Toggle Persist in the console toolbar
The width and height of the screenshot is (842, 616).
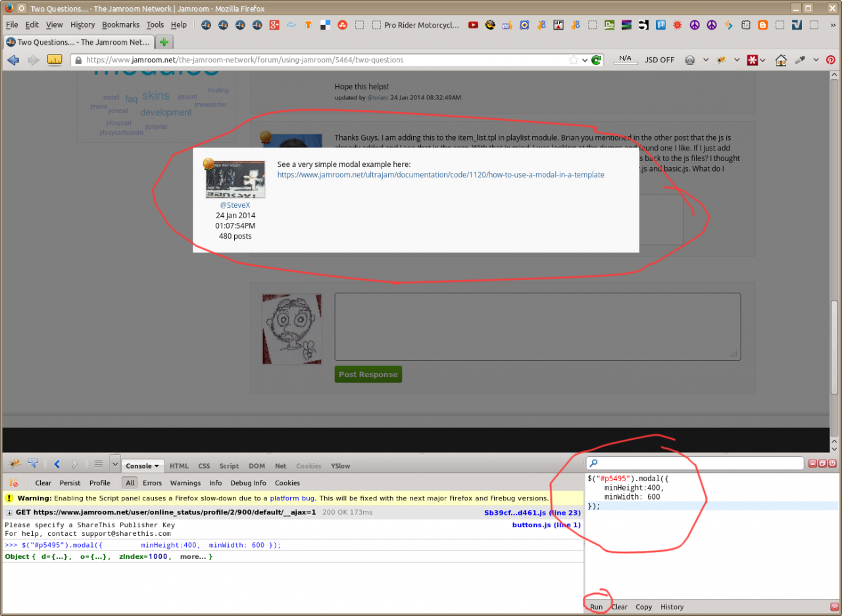pos(70,483)
